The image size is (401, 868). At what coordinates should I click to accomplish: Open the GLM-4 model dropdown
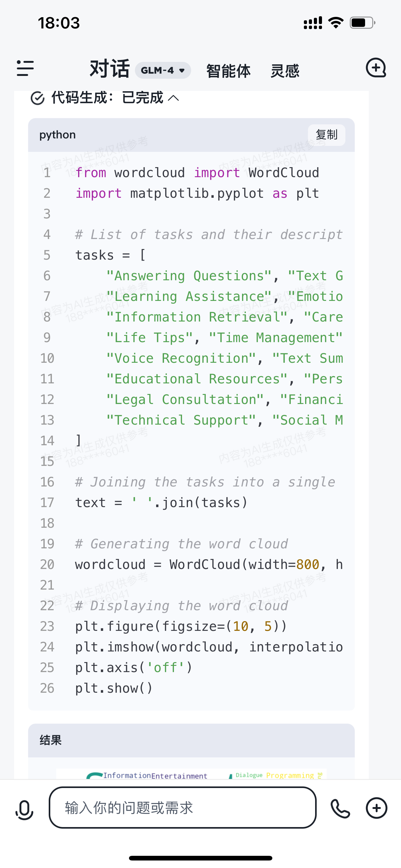click(x=163, y=70)
